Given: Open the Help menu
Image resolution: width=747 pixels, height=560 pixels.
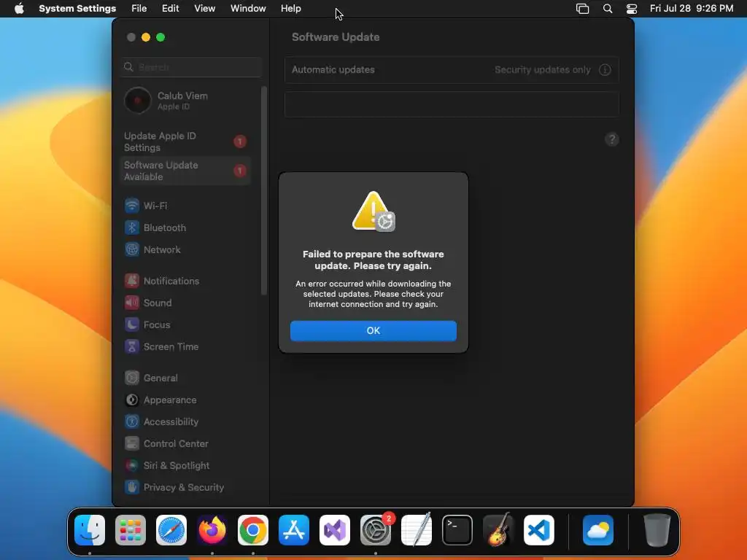Looking at the screenshot, I should (x=290, y=9).
